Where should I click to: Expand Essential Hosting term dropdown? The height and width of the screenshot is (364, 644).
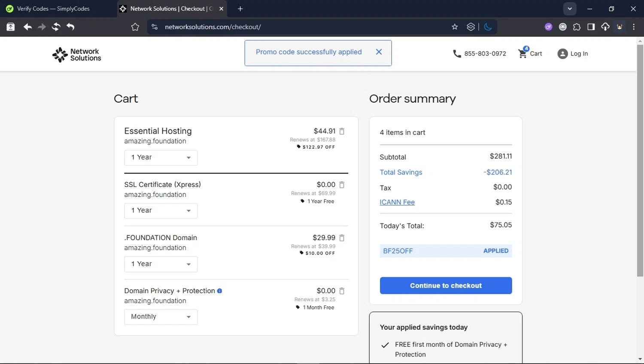pyautogui.click(x=161, y=158)
